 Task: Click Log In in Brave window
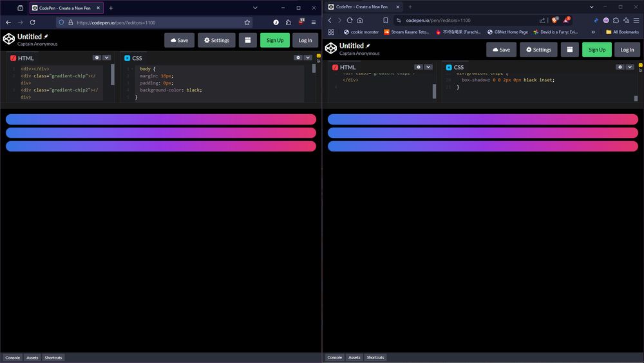tap(627, 50)
